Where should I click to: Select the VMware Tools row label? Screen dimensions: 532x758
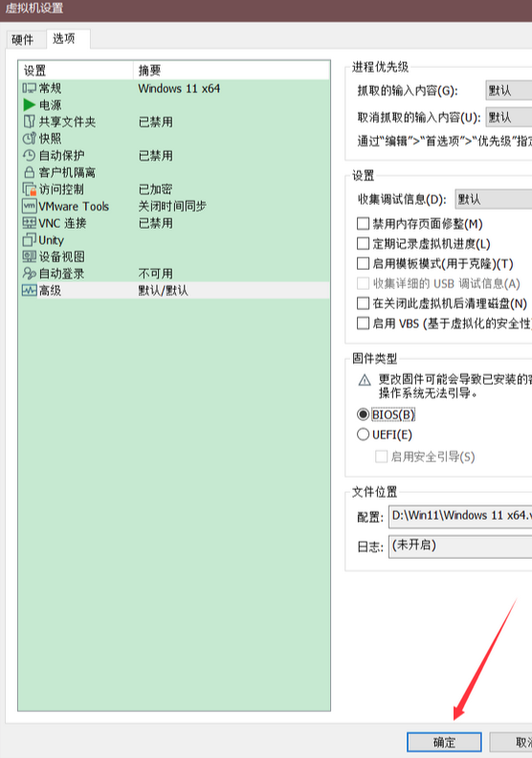tap(74, 207)
